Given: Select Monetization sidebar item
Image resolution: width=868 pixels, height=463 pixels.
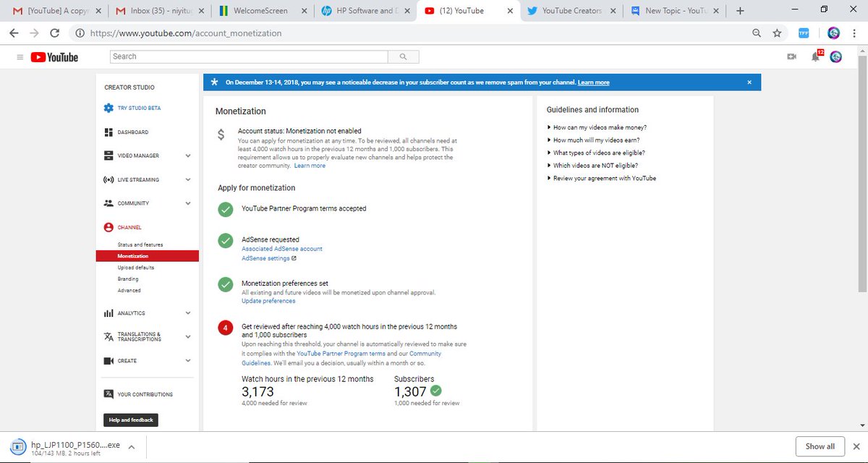Looking at the screenshot, I should coord(147,256).
